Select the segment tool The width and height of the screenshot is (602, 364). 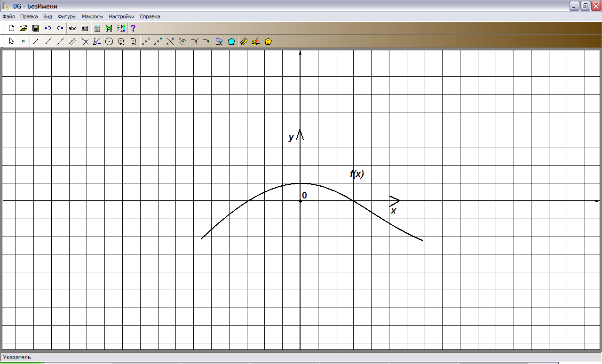[36, 41]
